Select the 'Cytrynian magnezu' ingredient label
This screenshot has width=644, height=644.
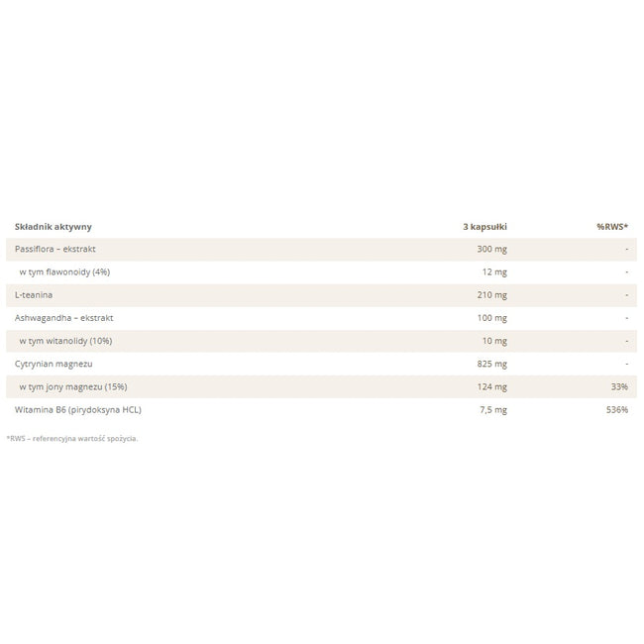click(x=54, y=364)
